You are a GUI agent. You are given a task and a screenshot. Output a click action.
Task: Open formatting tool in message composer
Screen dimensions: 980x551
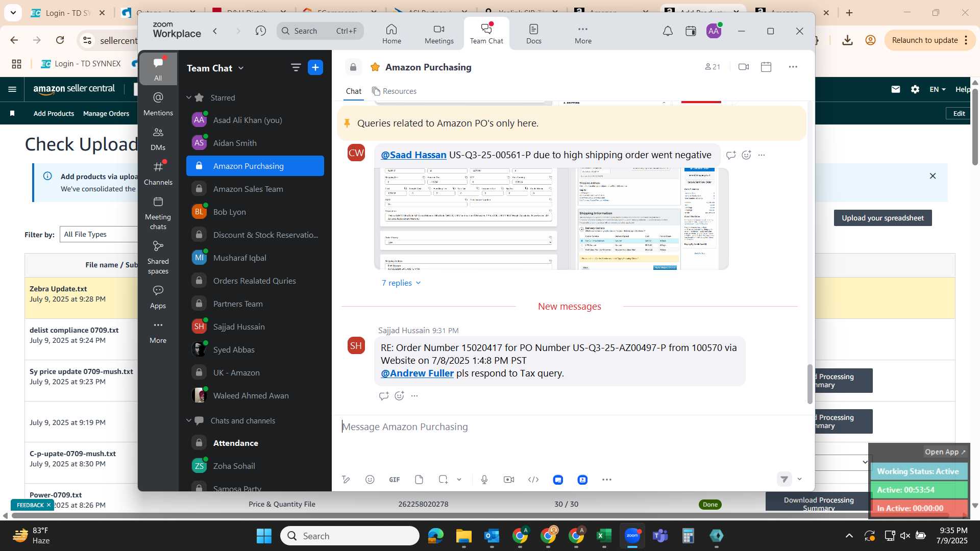[346, 480]
